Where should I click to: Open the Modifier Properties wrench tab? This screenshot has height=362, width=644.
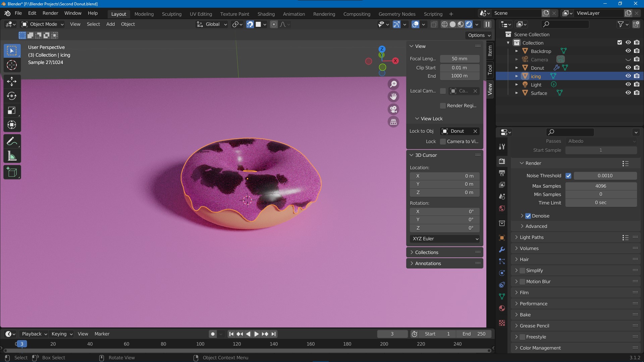click(502, 249)
